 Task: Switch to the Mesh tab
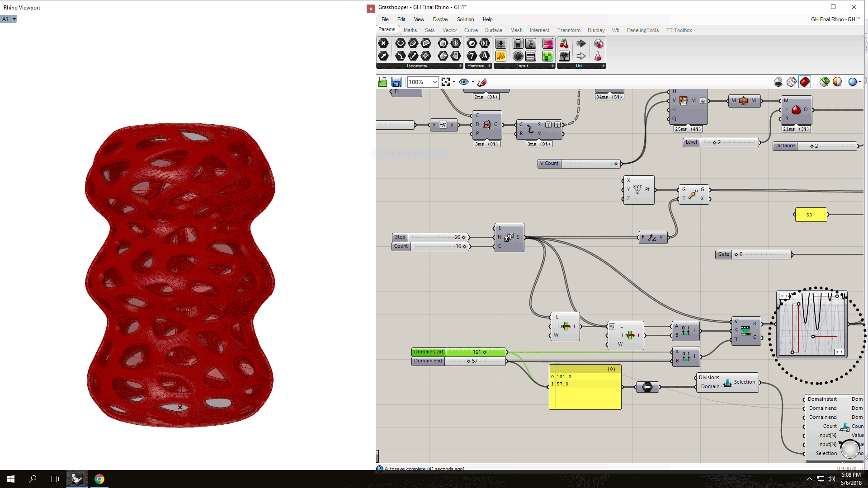(516, 30)
